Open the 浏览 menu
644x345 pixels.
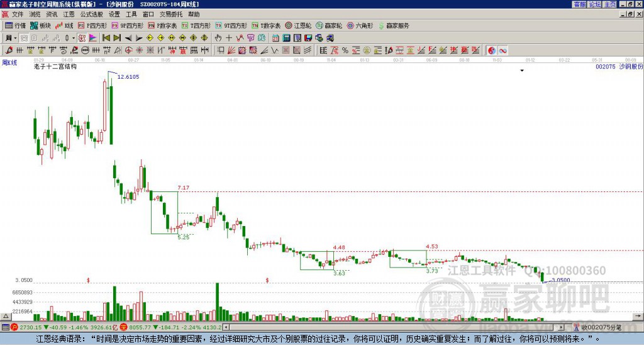click(35, 14)
